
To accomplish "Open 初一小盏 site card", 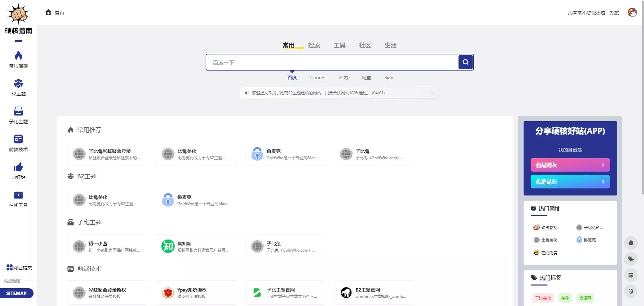I will tap(107, 246).
